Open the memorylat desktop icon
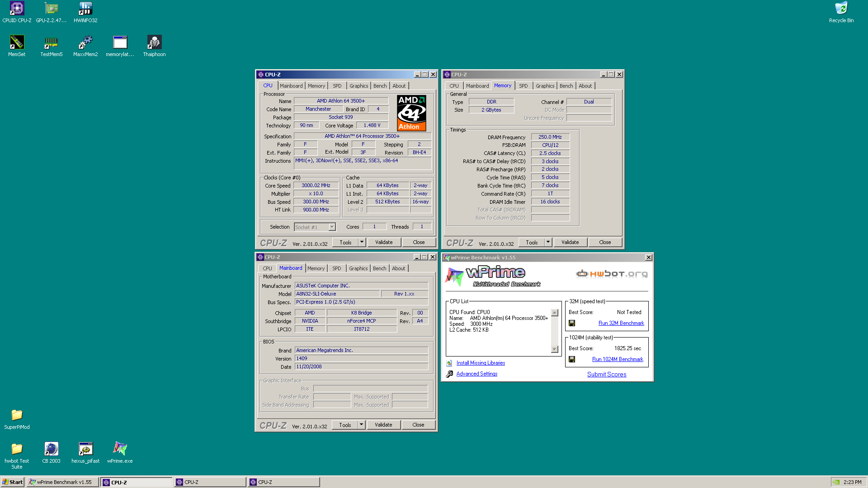Image resolution: width=868 pixels, height=488 pixels. [120, 46]
